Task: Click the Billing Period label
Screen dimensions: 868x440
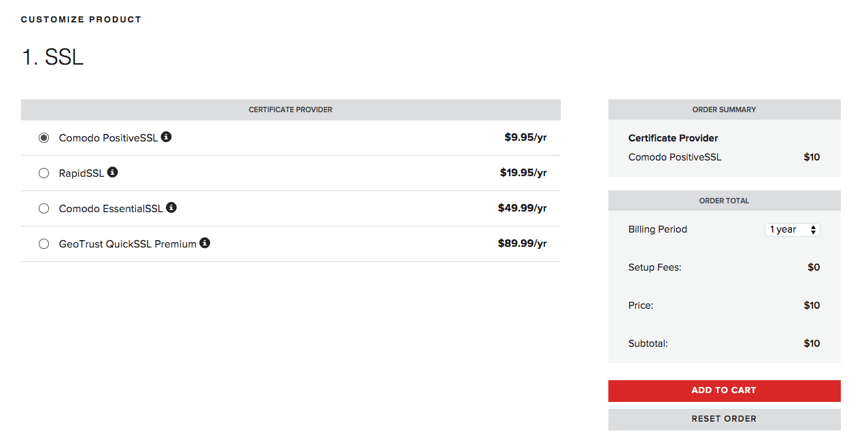Action: coord(657,229)
